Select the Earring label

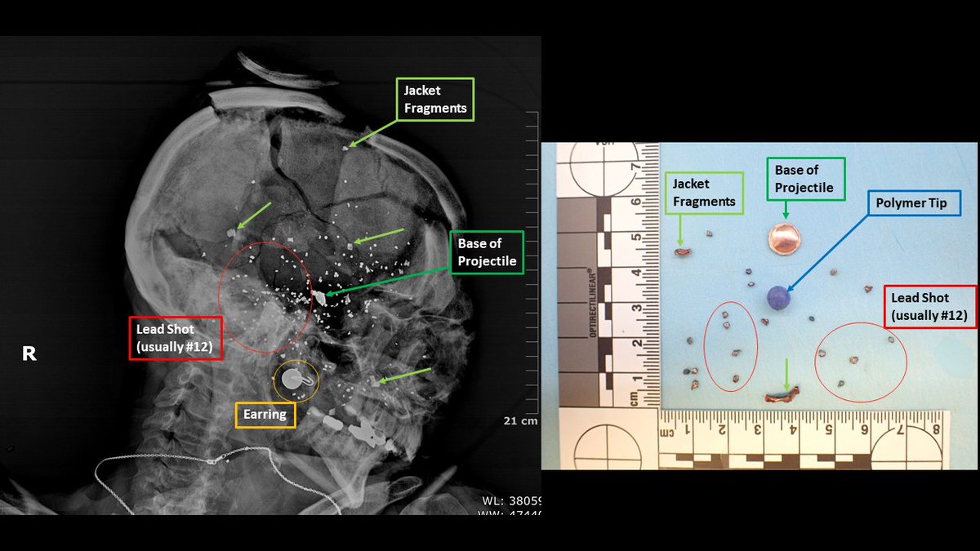coord(265,415)
